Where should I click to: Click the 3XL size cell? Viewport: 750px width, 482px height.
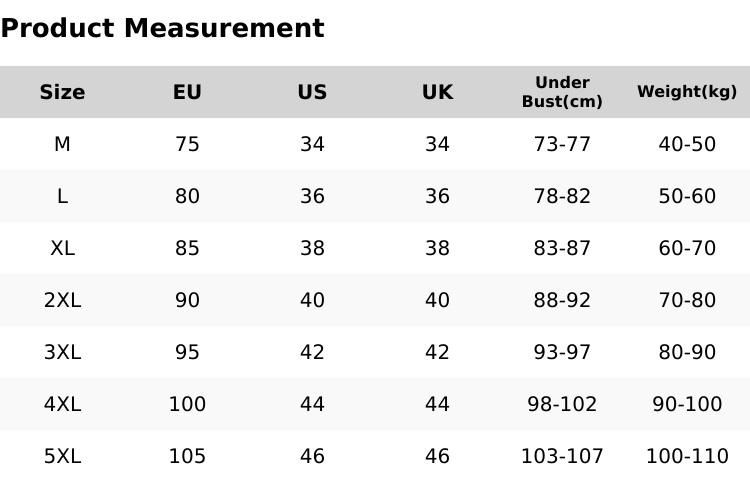[62, 352]
